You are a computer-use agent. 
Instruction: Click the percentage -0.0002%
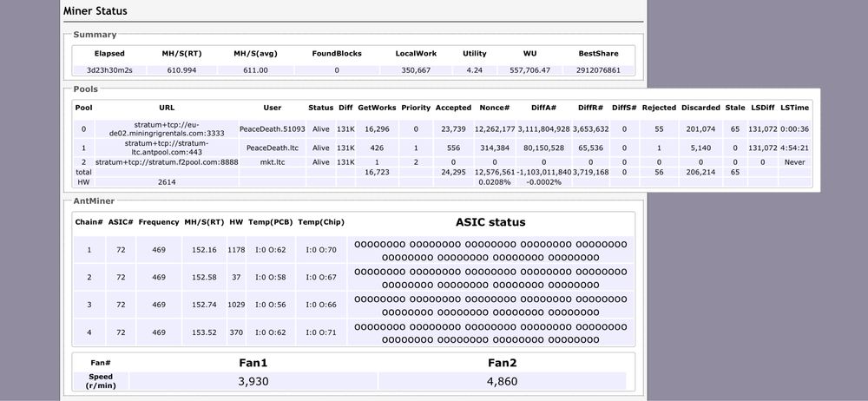pos(543,181)
